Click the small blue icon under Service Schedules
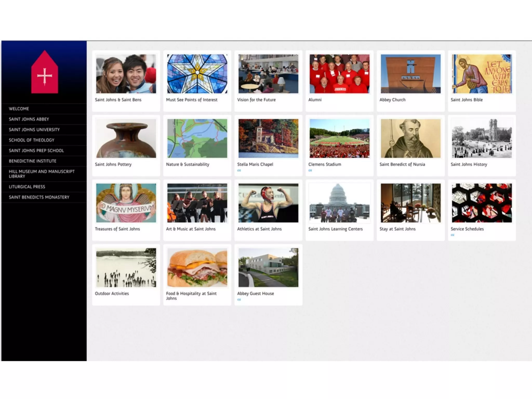Viewport: 532px width, 399px height. coord(453,235)
